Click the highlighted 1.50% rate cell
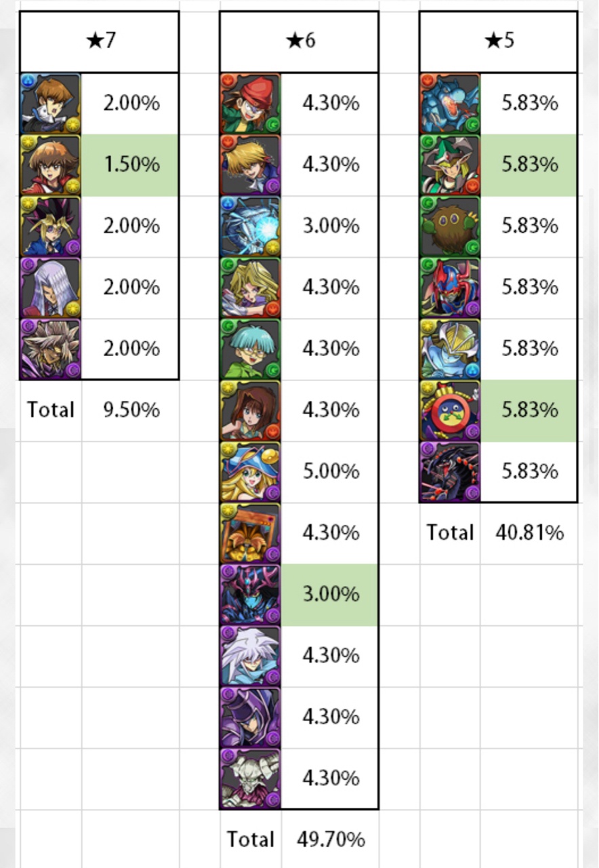Viewport: 599px width, 868px height. click(x=130, y=165)
